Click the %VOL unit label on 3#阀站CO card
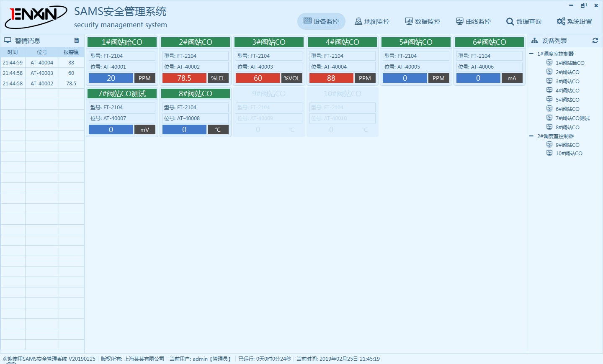This screenshot has height=364, width=603. coord(292,78)
